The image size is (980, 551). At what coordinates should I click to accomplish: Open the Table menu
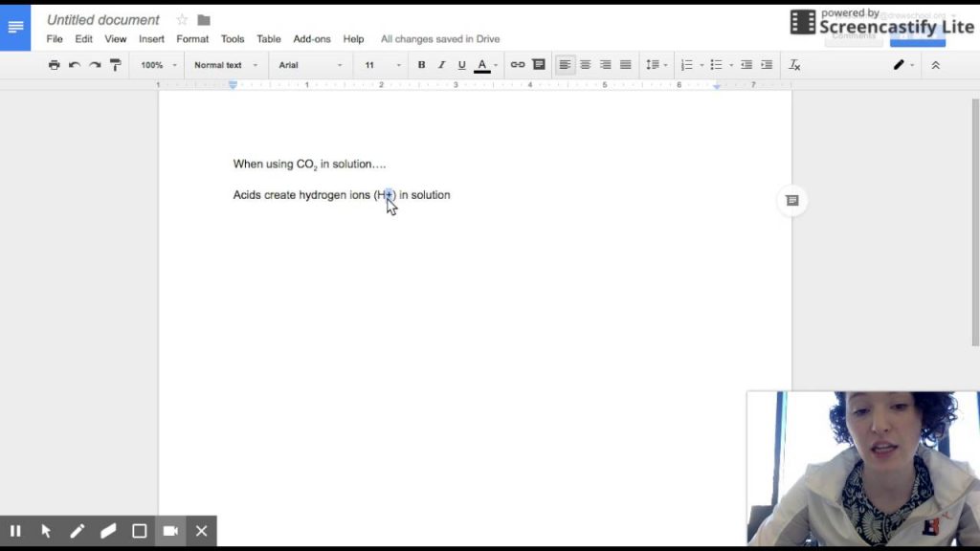[268, 39]
